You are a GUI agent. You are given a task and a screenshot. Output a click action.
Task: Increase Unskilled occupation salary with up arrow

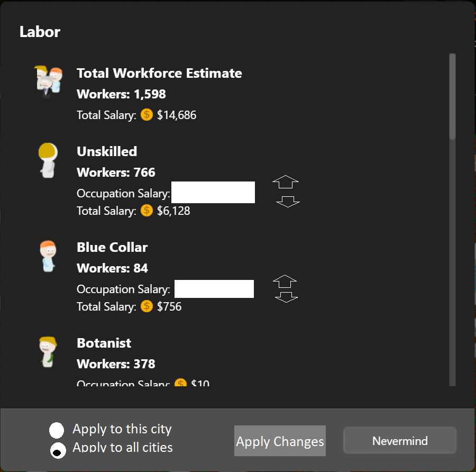pos(286,181)
